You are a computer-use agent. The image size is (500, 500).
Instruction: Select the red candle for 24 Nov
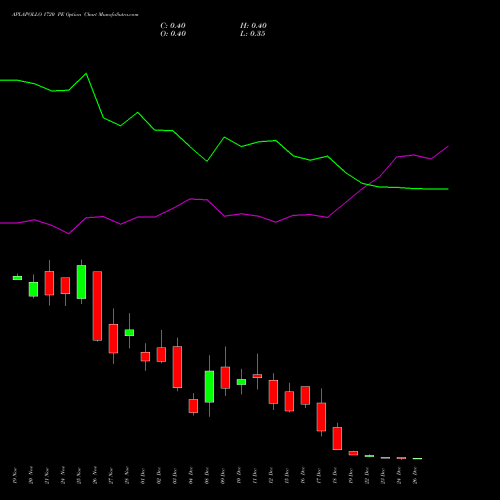65,285
